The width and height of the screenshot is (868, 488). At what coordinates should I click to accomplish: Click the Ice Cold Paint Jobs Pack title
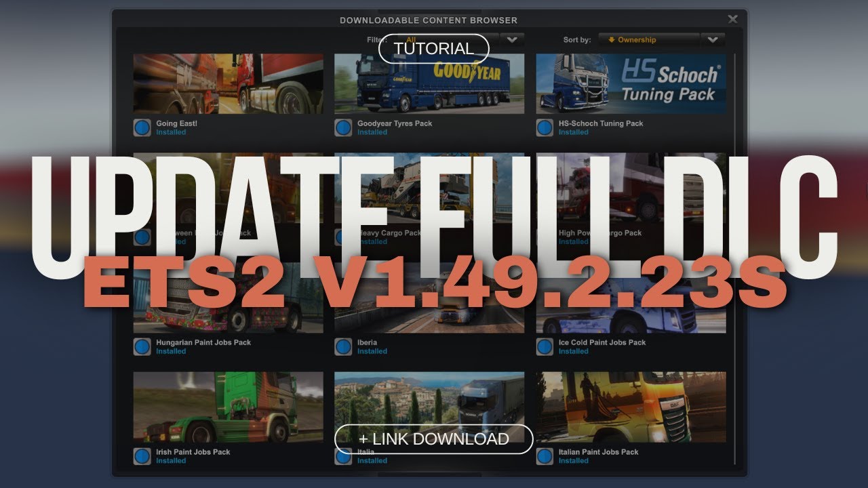(602, 342)
